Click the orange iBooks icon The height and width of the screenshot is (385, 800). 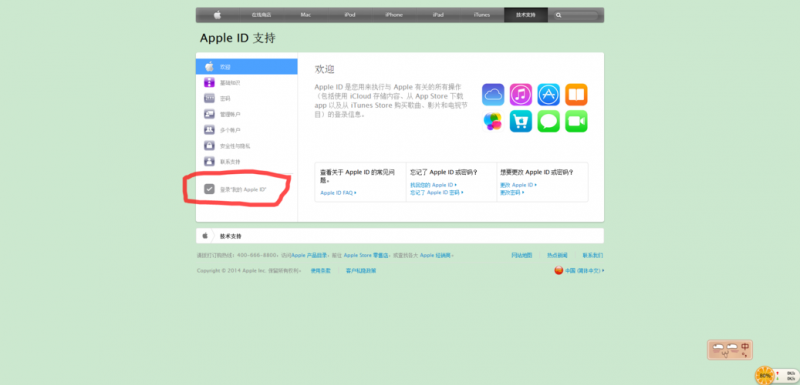pos(576,94)
